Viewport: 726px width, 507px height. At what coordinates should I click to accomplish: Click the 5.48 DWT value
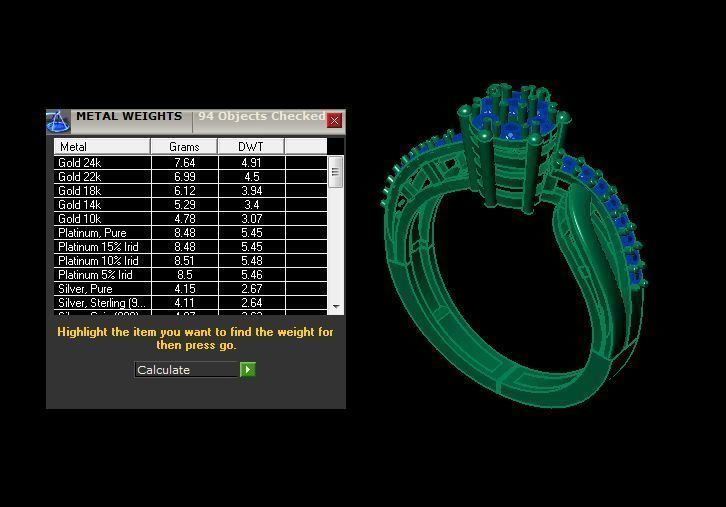pyautogui.click(x=251, y=261)
